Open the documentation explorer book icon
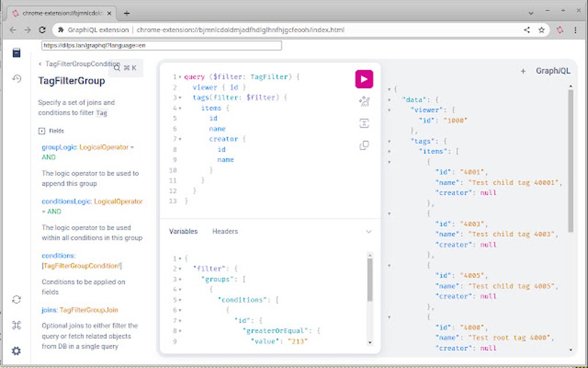 [17, 52]
